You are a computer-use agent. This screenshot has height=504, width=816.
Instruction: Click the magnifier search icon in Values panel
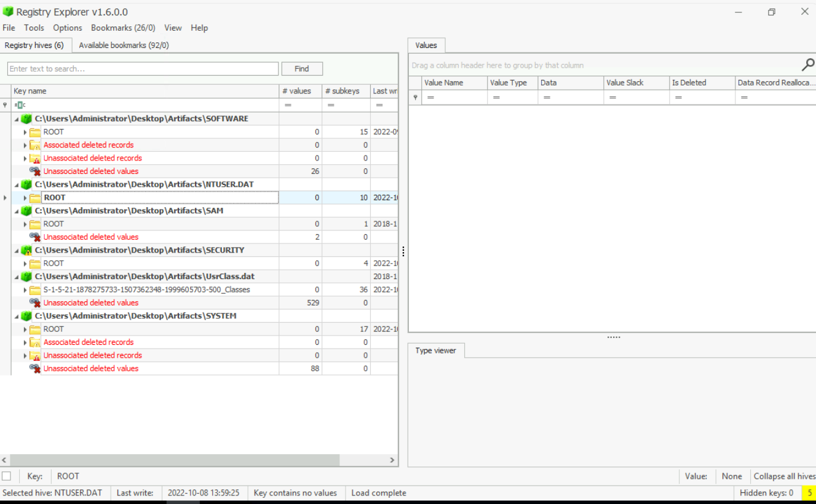pos(808,65)
